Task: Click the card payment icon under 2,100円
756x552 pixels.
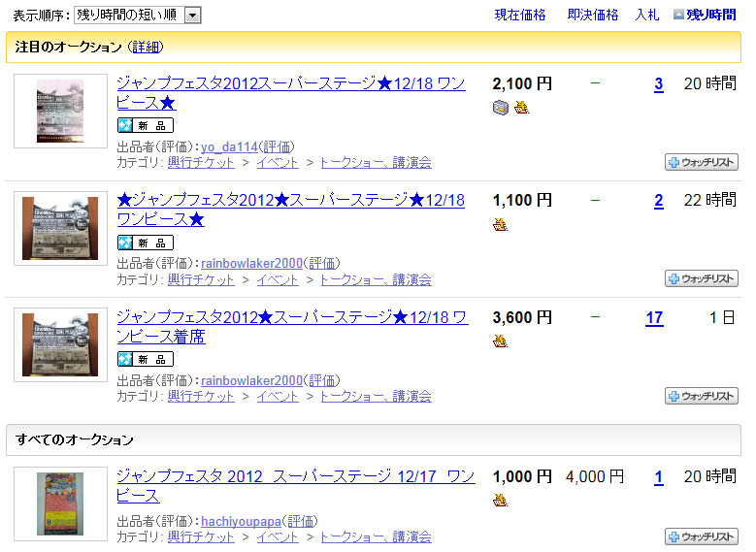Action: (501, 108)
